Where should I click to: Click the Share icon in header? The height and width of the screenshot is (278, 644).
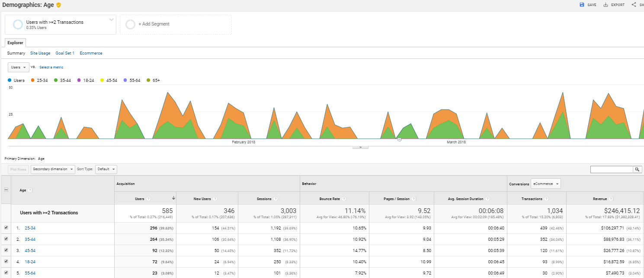tap(634, 5)
